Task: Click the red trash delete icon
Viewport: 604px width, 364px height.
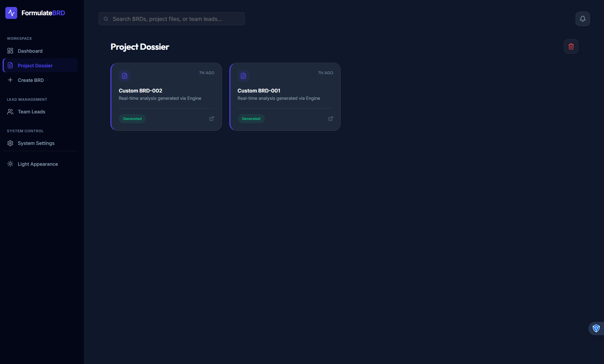Action: pos(571,46)
